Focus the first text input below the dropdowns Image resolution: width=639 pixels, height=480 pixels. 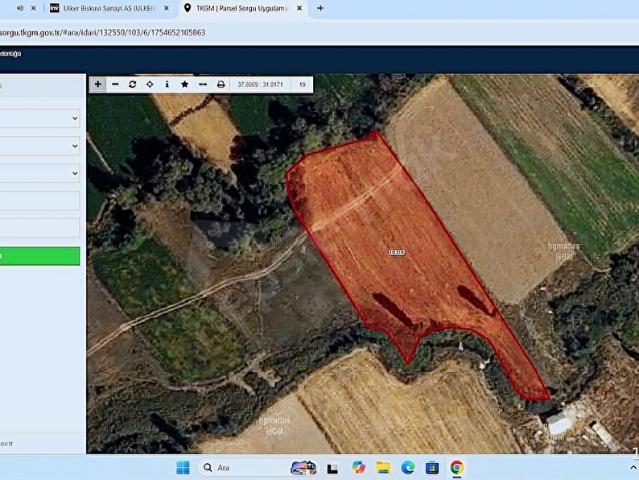pyautogui.click(x=40, y=200)
